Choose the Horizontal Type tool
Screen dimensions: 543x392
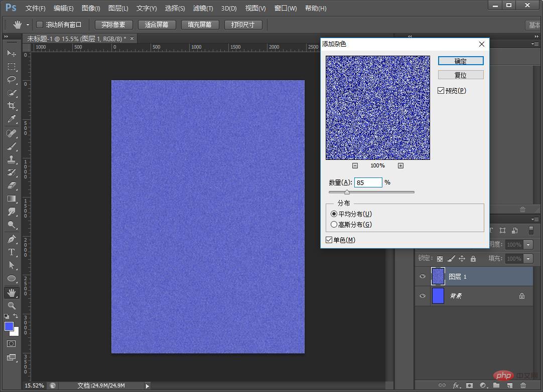12,252
